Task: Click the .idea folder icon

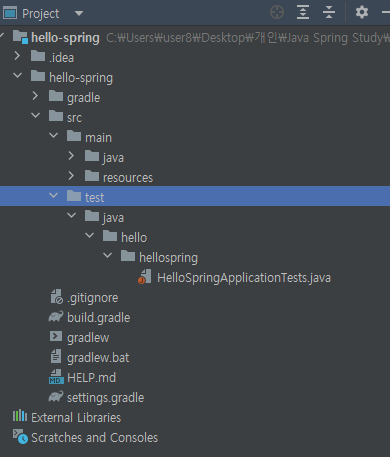Action: click(38, 56)
